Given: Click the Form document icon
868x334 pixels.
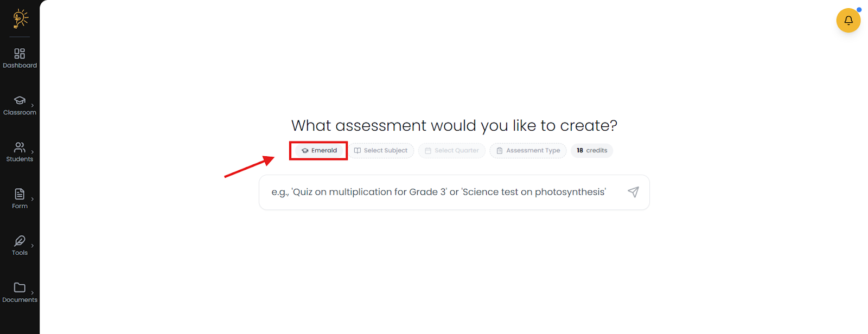Looking at the screenshot, I should [20, 194].
